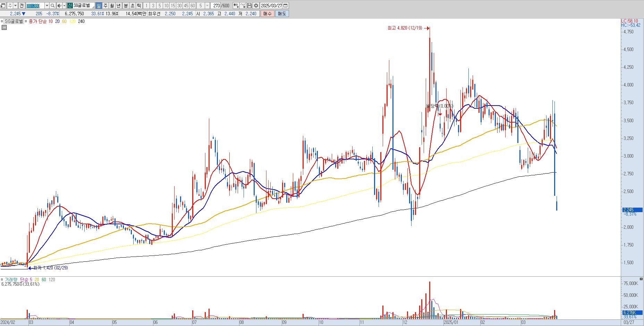Click the save floppy disk icon
Screen dimensions: 644x326
tap(249, 6)
